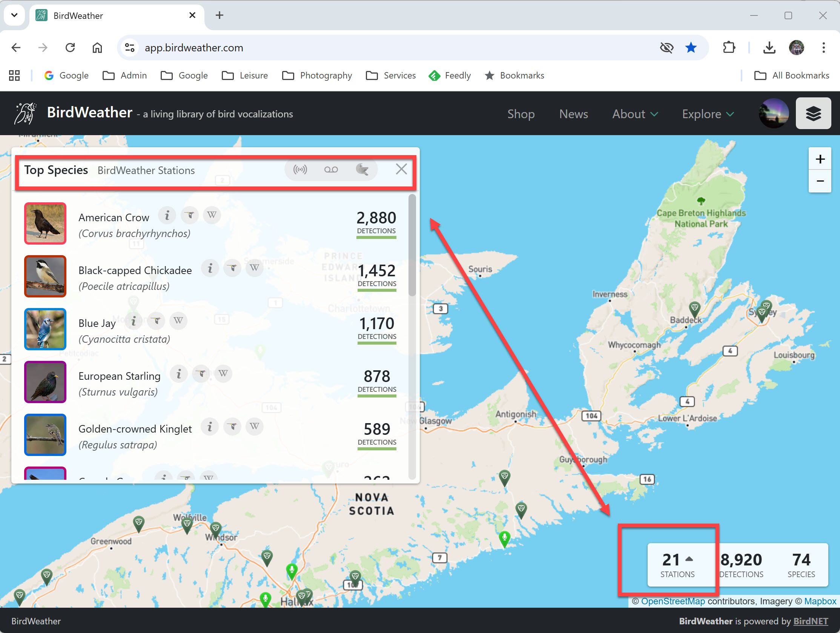Open the Shop menu item
840x633 pixels.
coord(521,114)
